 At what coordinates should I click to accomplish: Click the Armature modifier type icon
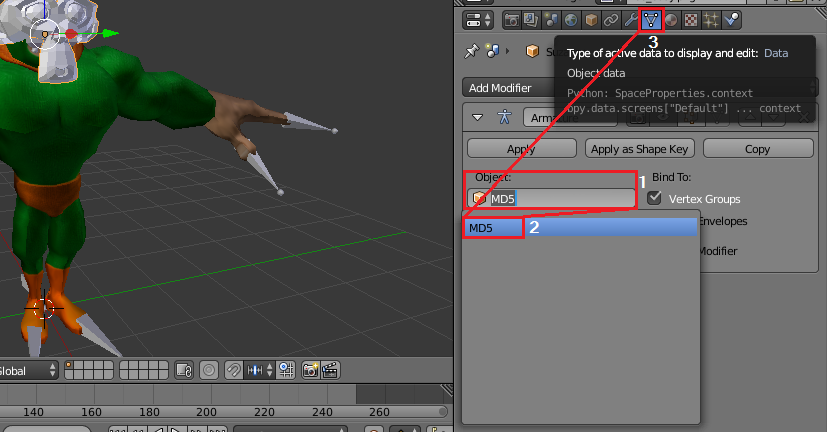(504, 117)
